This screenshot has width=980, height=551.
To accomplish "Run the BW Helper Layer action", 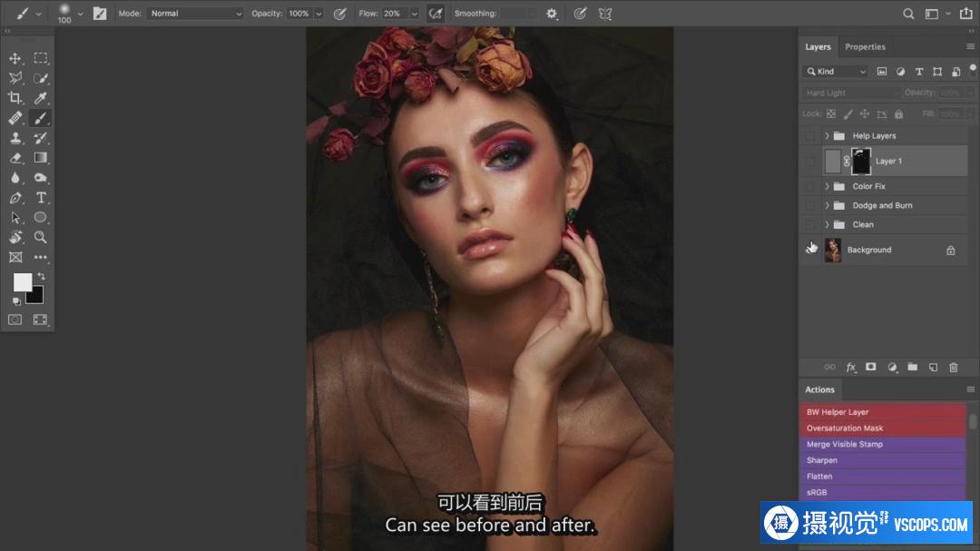I will pos(883,412).
